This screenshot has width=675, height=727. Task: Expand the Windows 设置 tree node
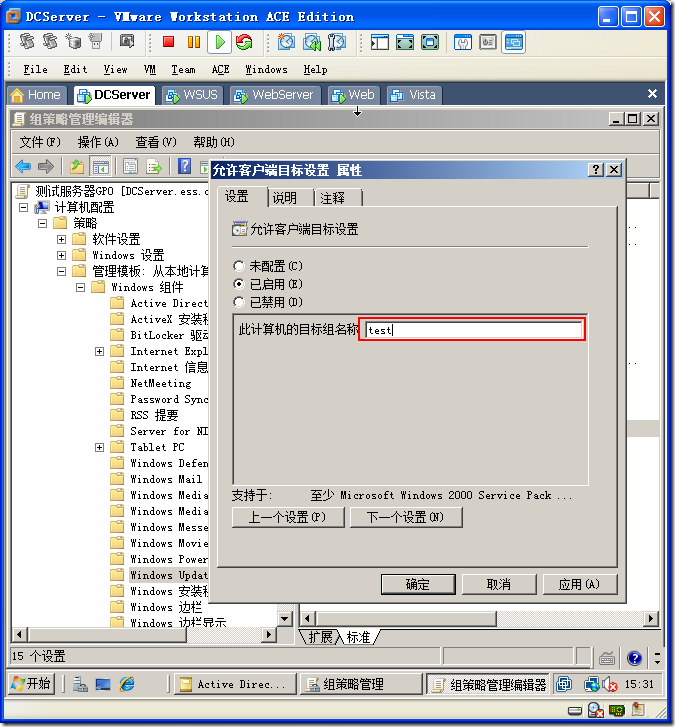click(x=61, y=255)
